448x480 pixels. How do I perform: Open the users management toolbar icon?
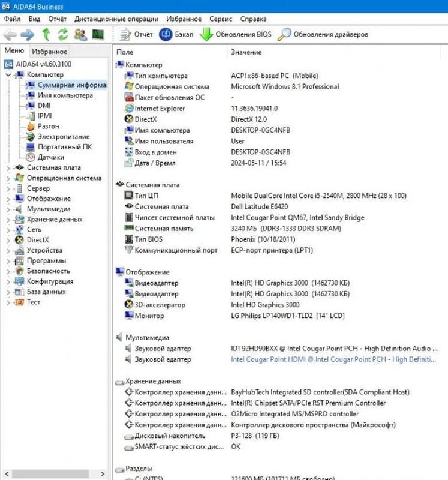pyautogui.click(x=80, y=35)
